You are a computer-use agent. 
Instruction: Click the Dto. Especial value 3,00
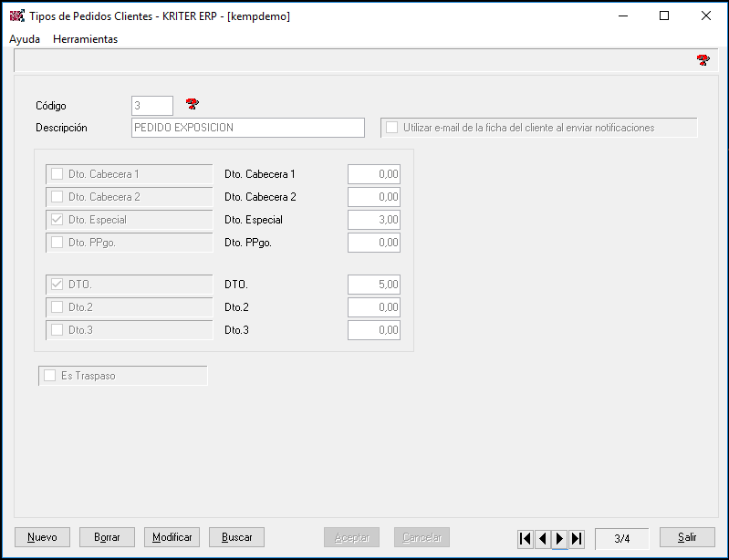coord(374,220)
